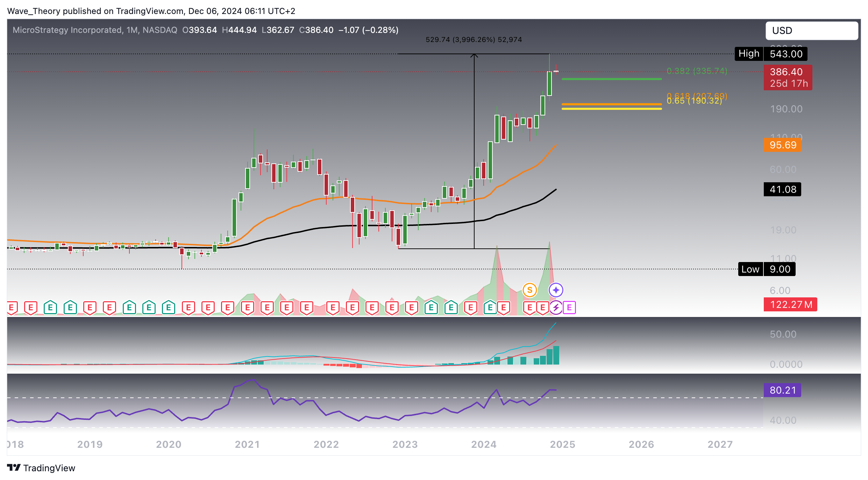Click the 2019 label on time axis
This screenshot has width=868, height=480.
90,444
